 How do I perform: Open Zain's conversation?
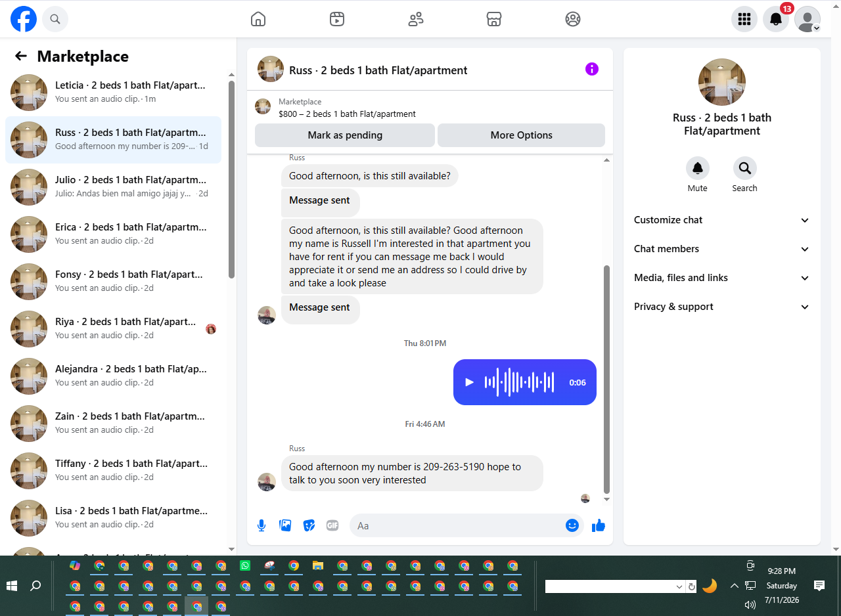coord(113,424)
